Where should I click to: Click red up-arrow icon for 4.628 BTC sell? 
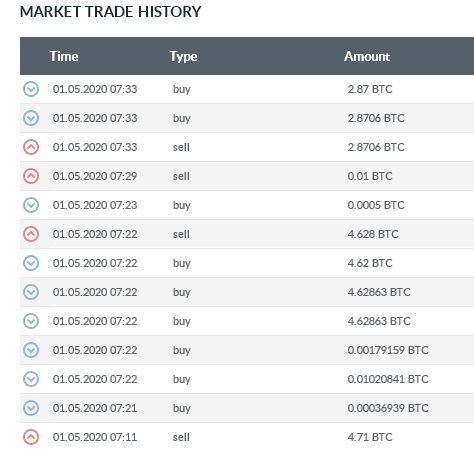click(x=31, y=234)
